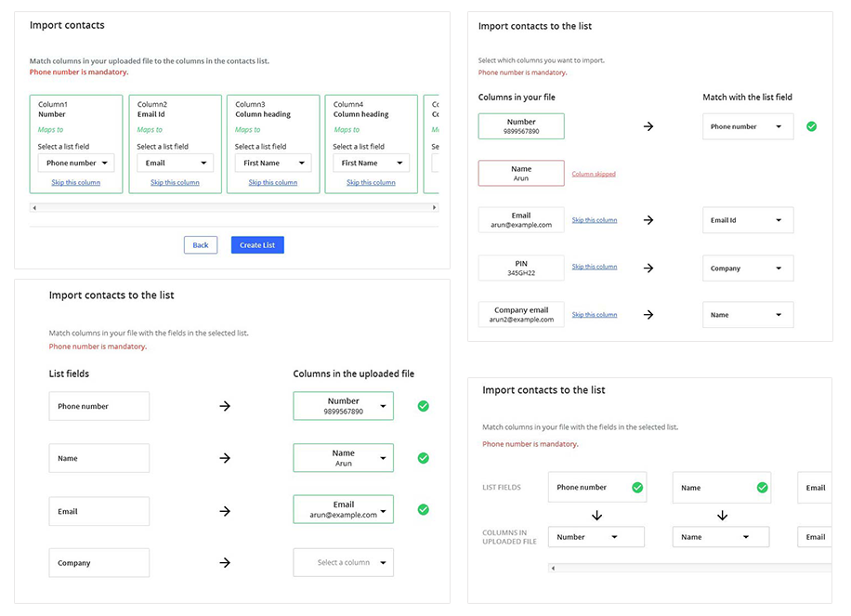Click horizontal scrollbar track below column cards
851x616 pixels.
(232, 208)
